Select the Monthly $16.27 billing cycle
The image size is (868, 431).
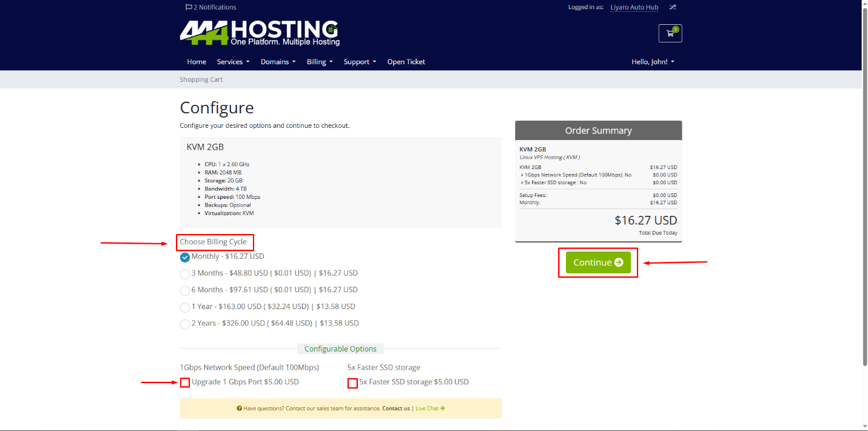pos(185,257)
